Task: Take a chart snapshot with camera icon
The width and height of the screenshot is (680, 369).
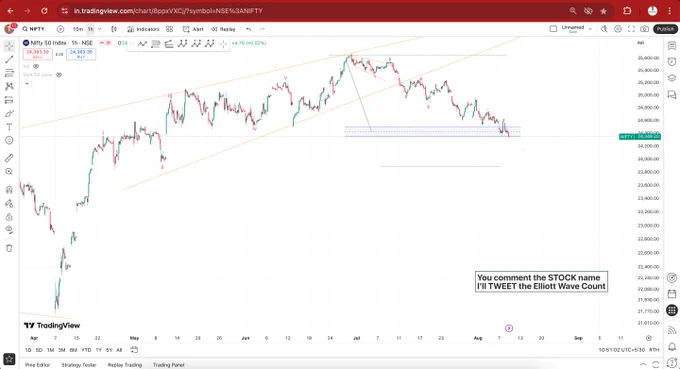Action: click(x=645, y=29)
